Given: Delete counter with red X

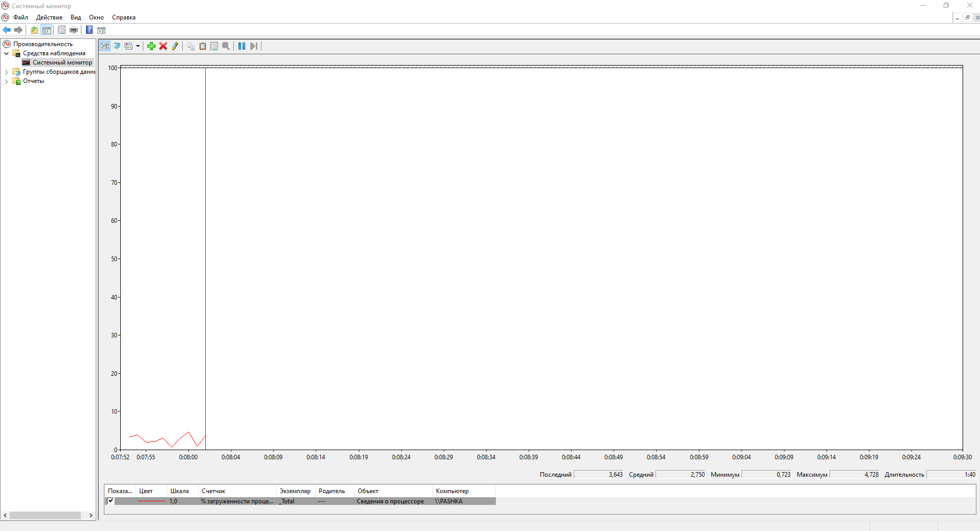Looking at the screenshot, I should 163,46.
